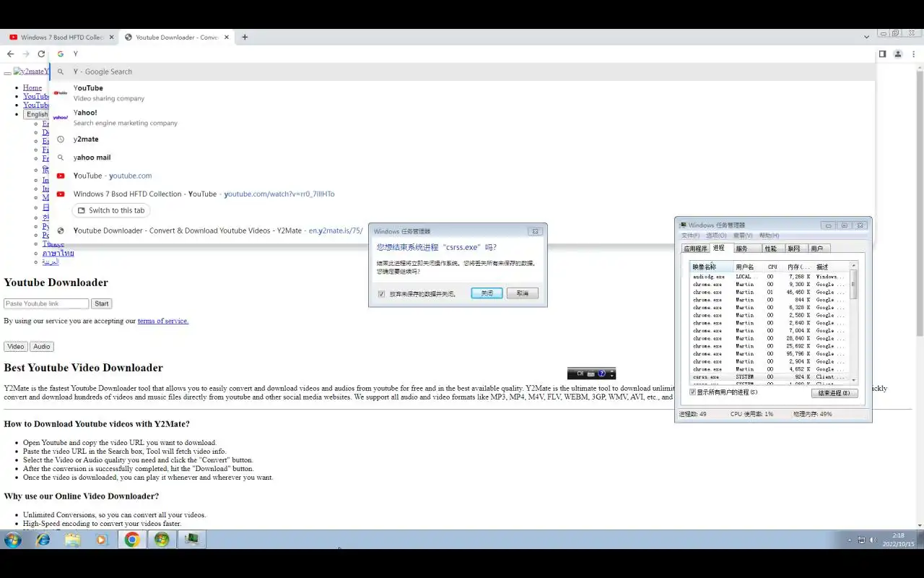Select the y2mate history suggestion

[462, 139]
